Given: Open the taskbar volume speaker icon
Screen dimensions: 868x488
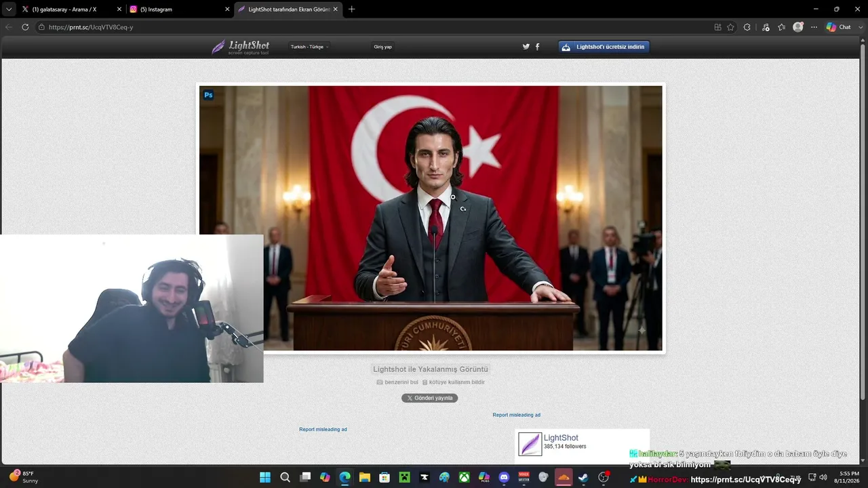Looking at the screenshot, I should 823,477.
